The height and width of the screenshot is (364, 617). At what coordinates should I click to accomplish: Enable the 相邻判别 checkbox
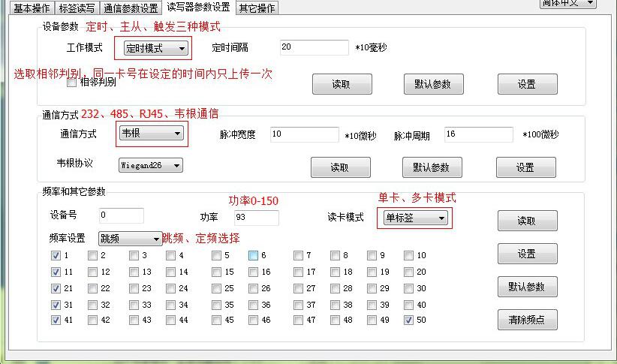coord(72,83)
